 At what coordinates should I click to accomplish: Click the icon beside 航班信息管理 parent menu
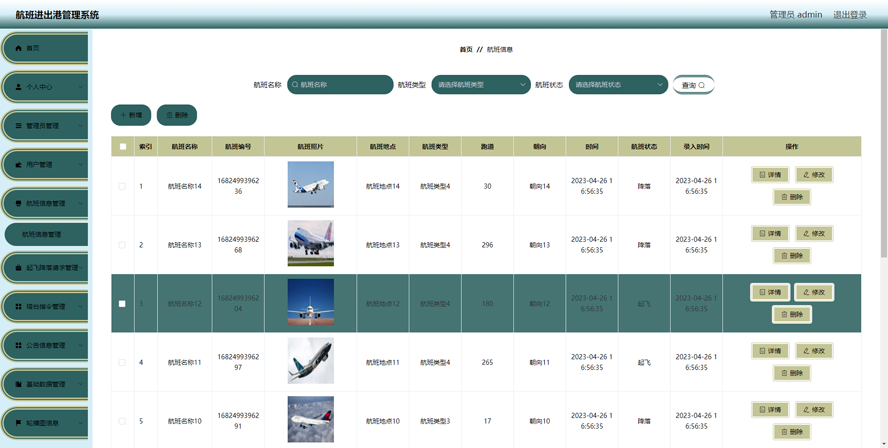18,203
